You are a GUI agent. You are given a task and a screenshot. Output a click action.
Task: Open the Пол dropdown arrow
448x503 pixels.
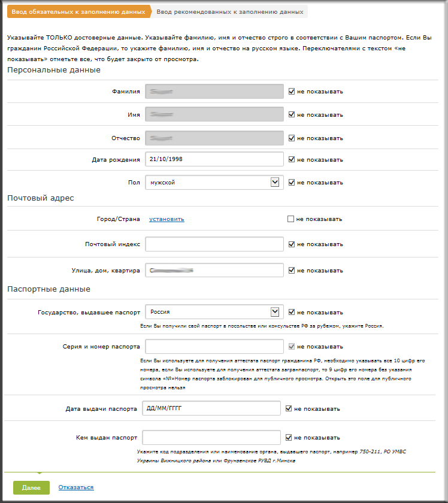tap(275, 182)
